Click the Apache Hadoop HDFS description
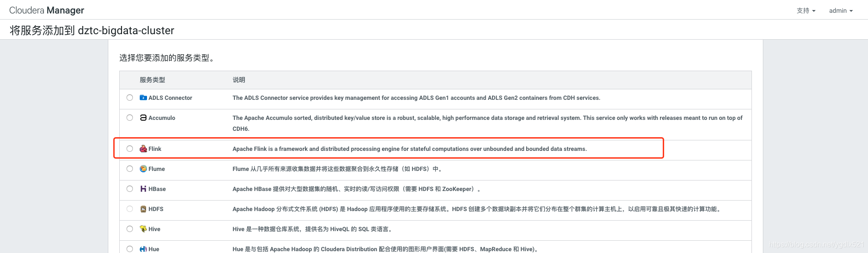 pyautogui.click(x=477, y=209)
